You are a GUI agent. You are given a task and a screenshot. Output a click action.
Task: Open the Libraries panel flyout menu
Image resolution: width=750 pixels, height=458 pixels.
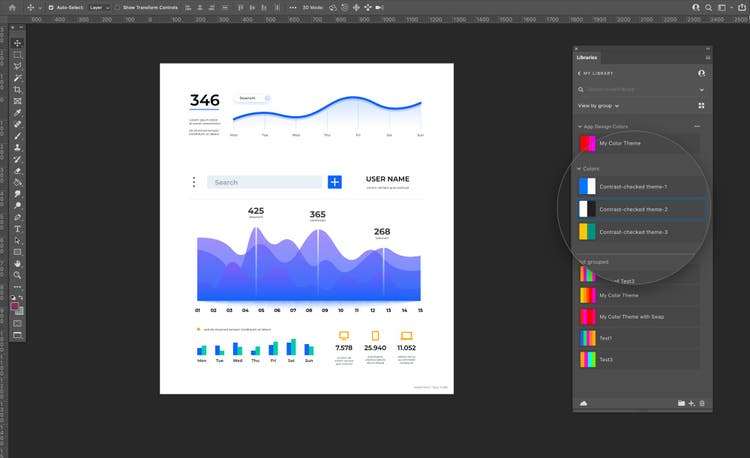(708, 58)
